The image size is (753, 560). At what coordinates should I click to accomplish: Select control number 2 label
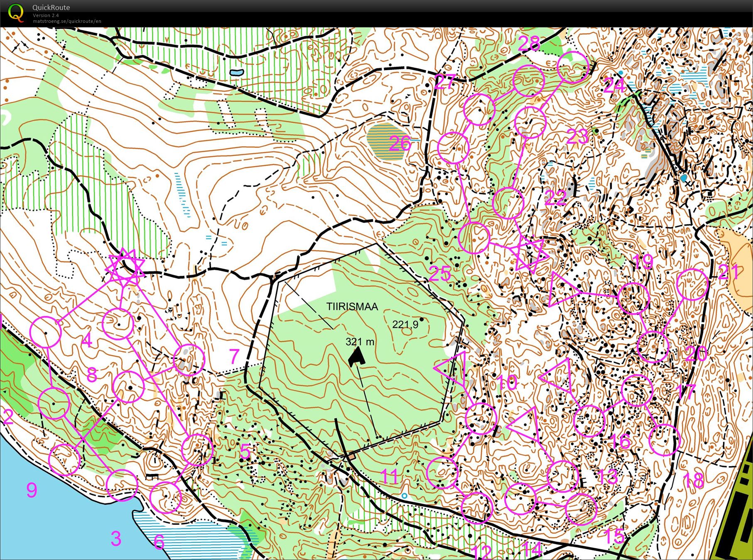coord(8,416)
